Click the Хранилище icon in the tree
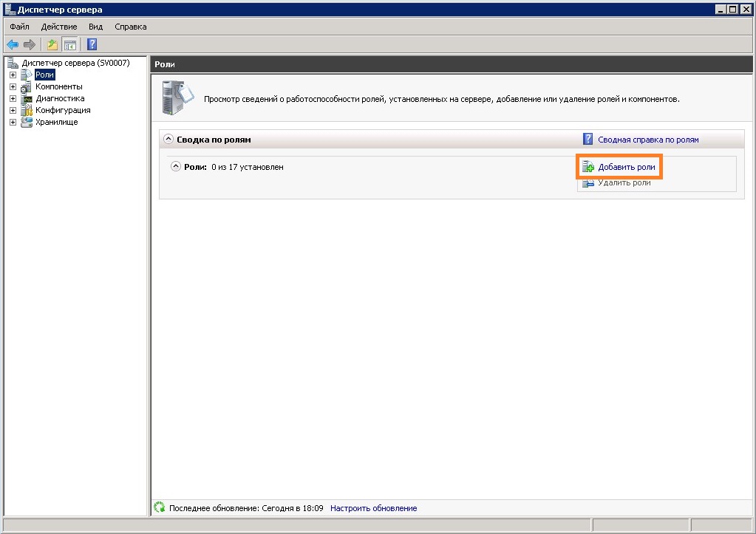The image size is (756, 534). coord(27,122)
